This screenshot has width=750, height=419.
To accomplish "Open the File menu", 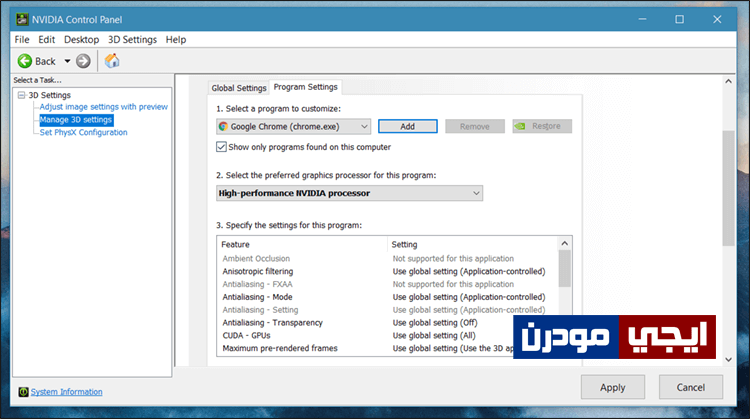I will (x=22, y=40).
